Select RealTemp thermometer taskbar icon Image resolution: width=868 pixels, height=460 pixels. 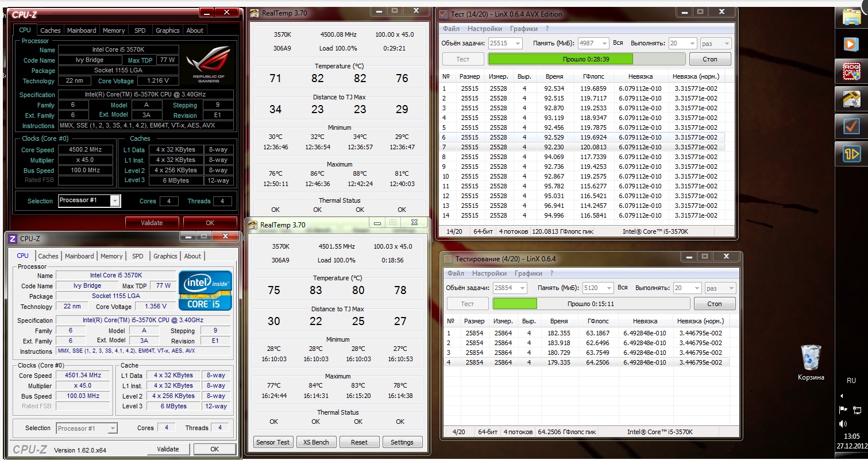851,98
